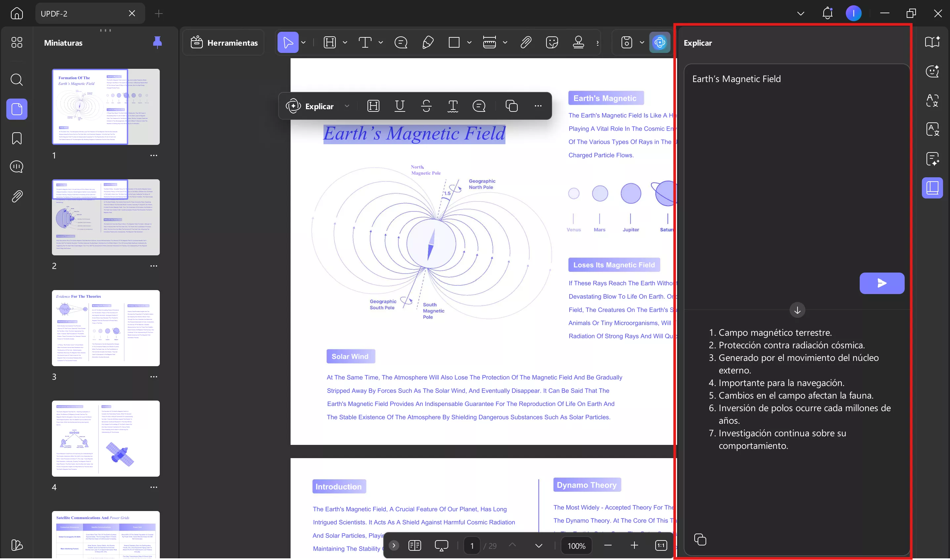The width and height of the screenshot is (950, 560).
Task: Open the Herramientas menu
Action: click(224, 43)
